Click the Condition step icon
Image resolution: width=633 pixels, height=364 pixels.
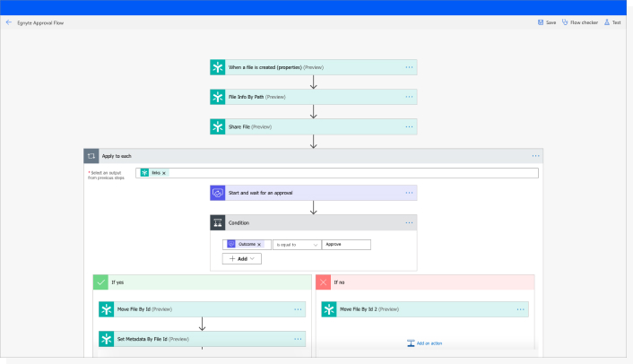[218, 222]
